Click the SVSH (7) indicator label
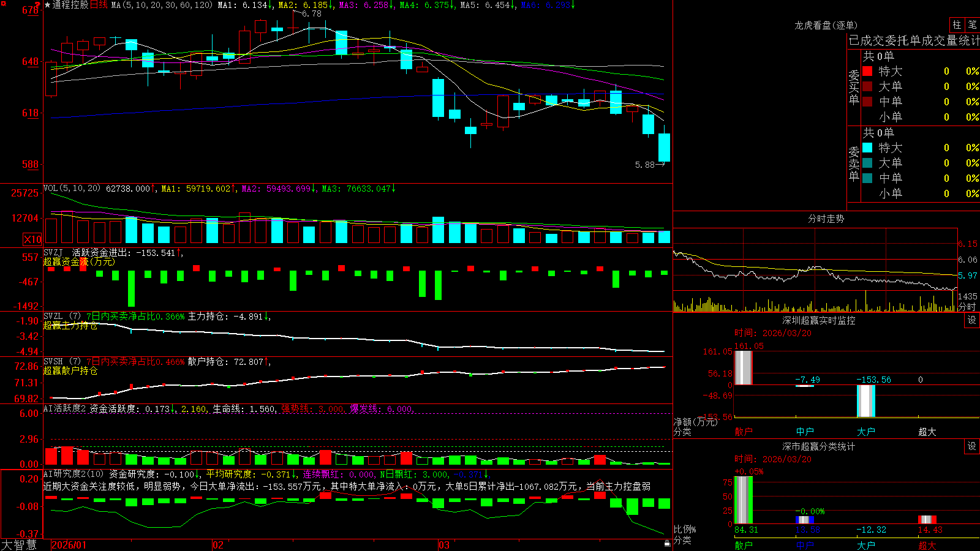980x551 pixels. click(x=62, y=362)
